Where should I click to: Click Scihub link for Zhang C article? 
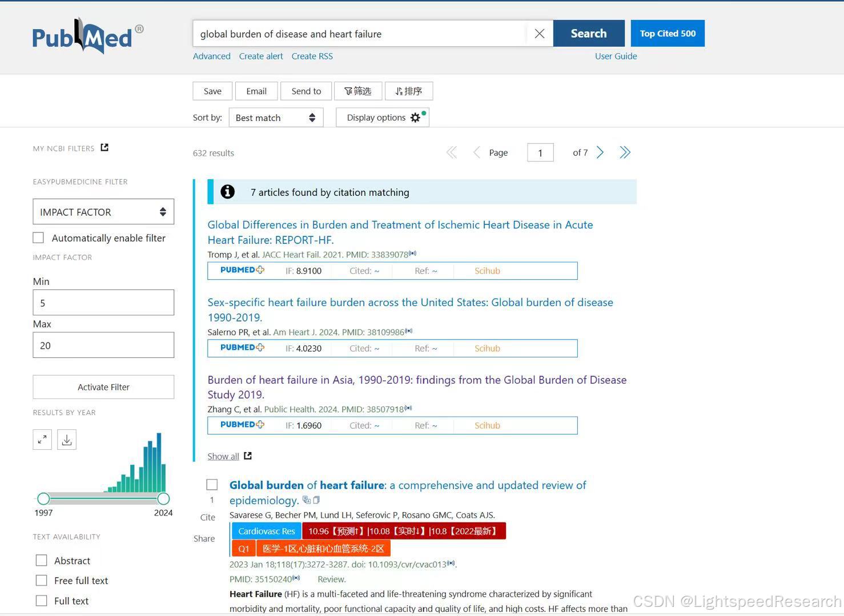point(487,425)
